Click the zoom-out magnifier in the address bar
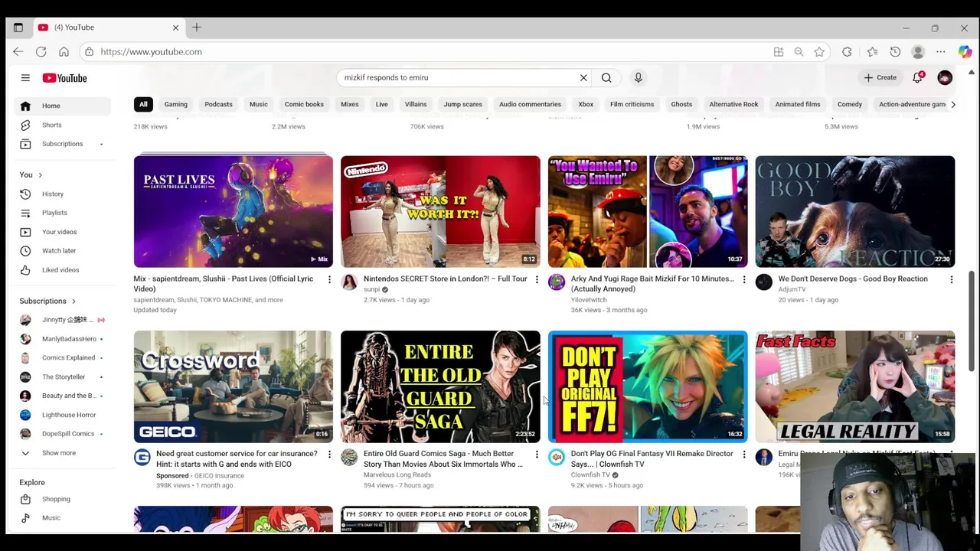Image resolution: width=980 pixels, height=551 pixels. click(x=799, y=51)
